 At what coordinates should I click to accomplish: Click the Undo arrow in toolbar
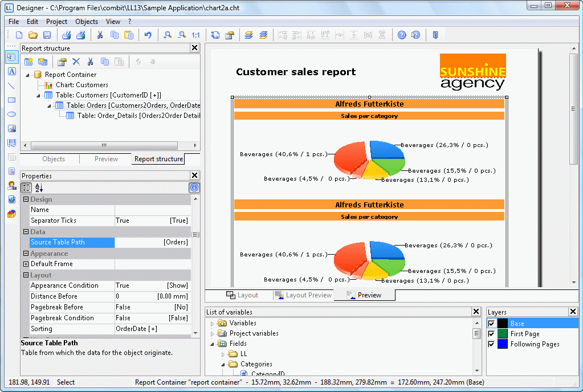click(x=148, y=35)
